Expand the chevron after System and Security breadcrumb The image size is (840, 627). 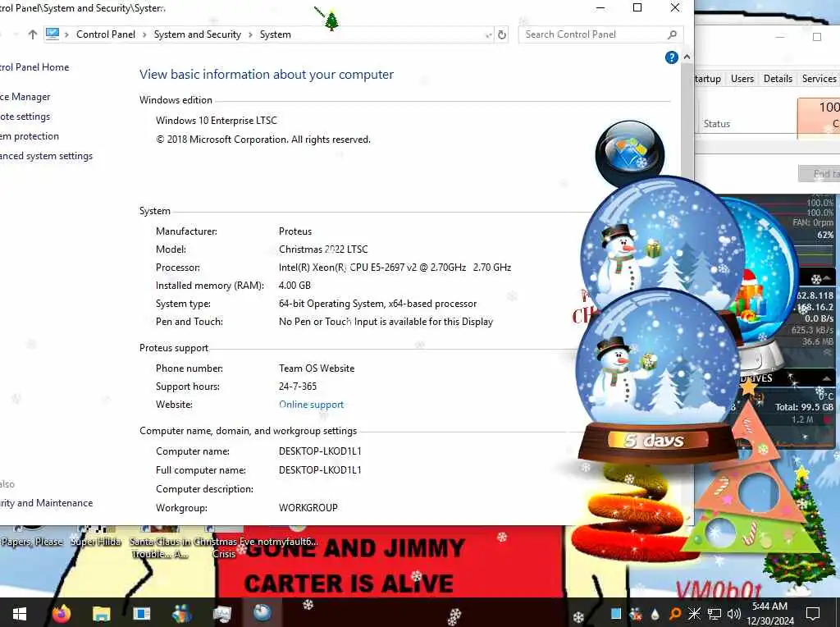tap(250, 34)
